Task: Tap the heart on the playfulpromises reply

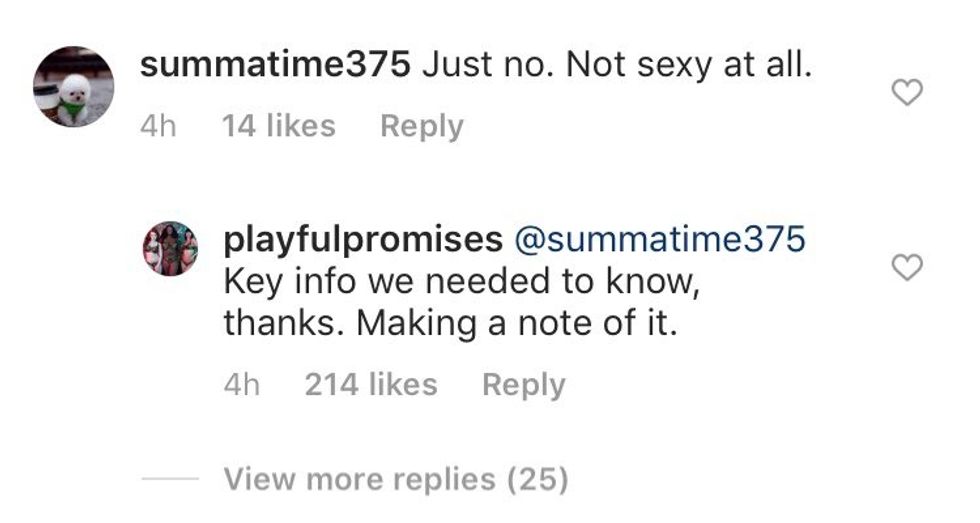Action: 906,268
